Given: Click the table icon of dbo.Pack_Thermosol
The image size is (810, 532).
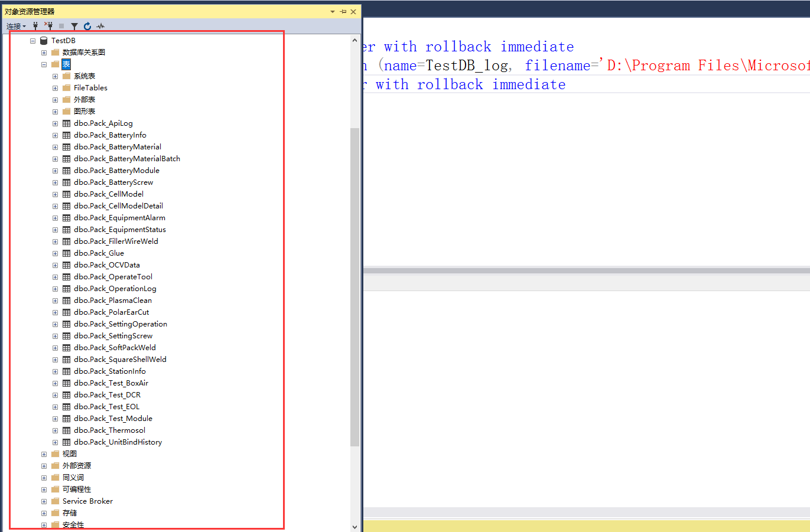Looking at the screenshot, I should (67, 430).
